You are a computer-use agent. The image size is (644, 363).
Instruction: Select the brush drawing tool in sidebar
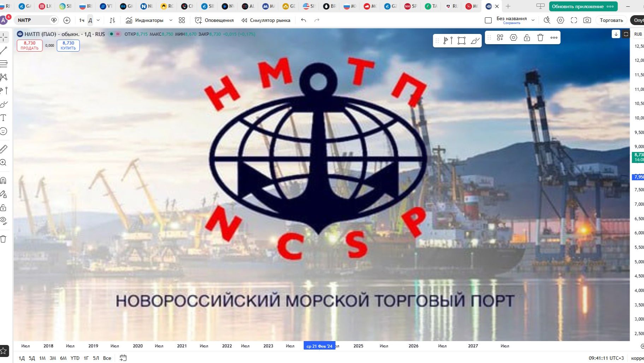[x=4, y=104]
